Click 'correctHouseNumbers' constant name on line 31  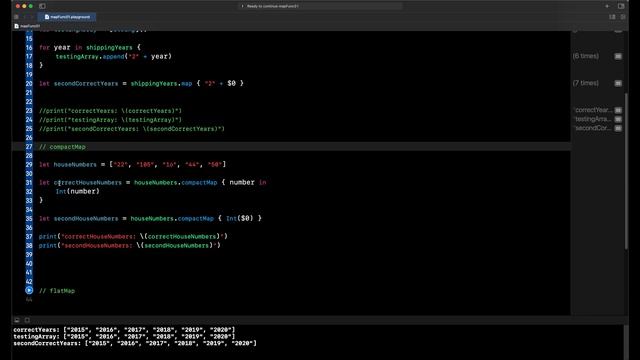click(x=88, y=182)
